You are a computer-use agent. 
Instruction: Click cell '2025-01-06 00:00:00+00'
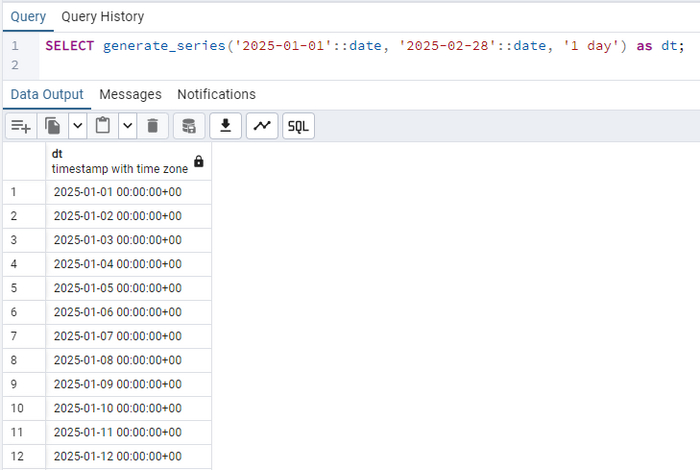click(129, 313)
